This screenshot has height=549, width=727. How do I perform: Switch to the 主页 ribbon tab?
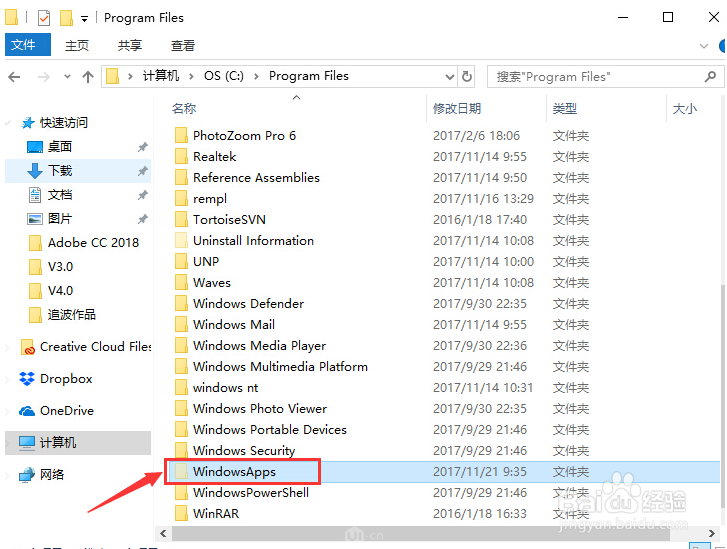tap(77, 45)
